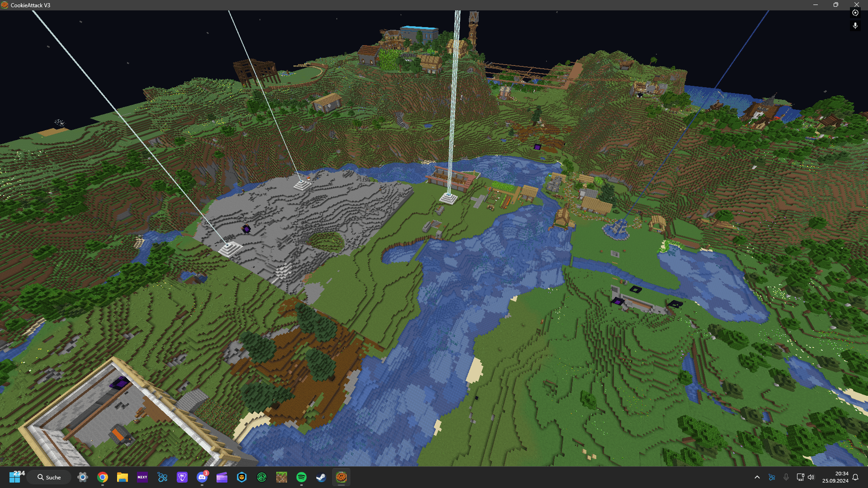Open the network connection tray icon
868x488 pixels.
[x=800, y=477]
